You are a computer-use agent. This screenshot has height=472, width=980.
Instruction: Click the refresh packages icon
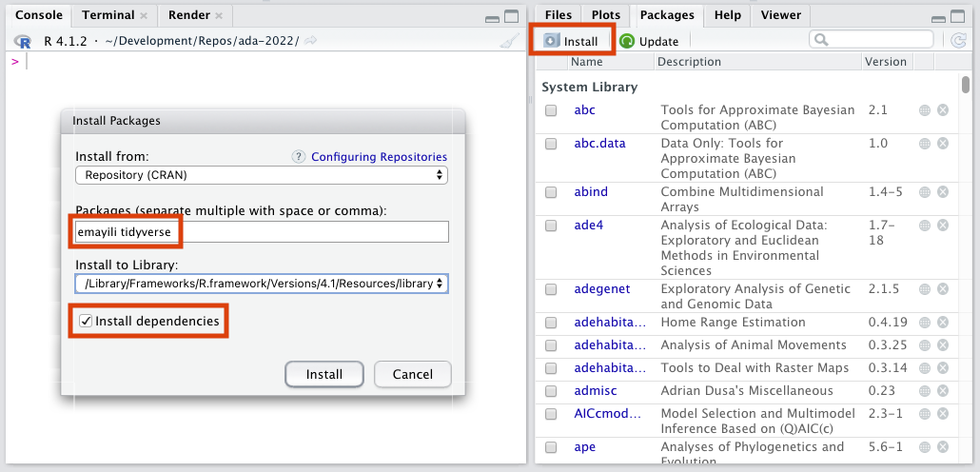point(957,40)
